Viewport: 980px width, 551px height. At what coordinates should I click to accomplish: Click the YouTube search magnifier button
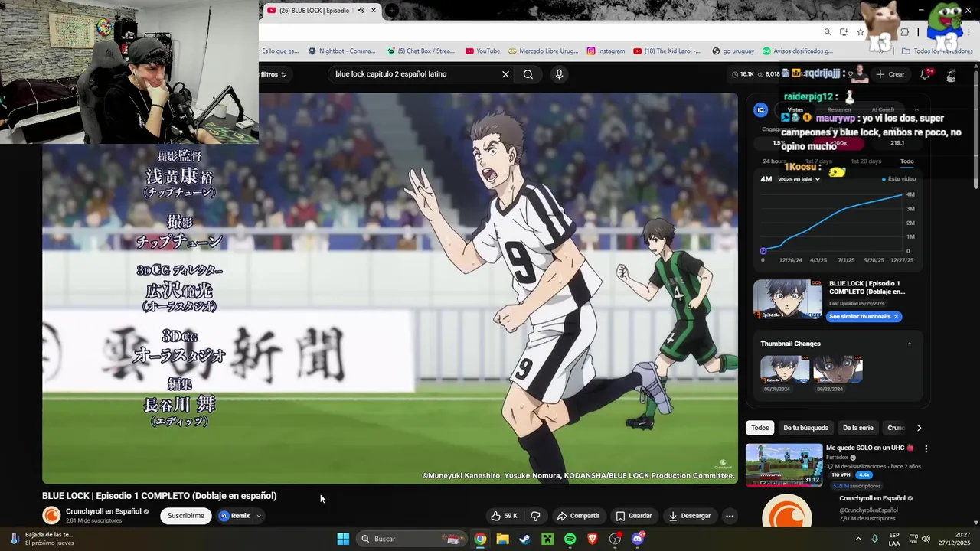[x=528, y=74]
